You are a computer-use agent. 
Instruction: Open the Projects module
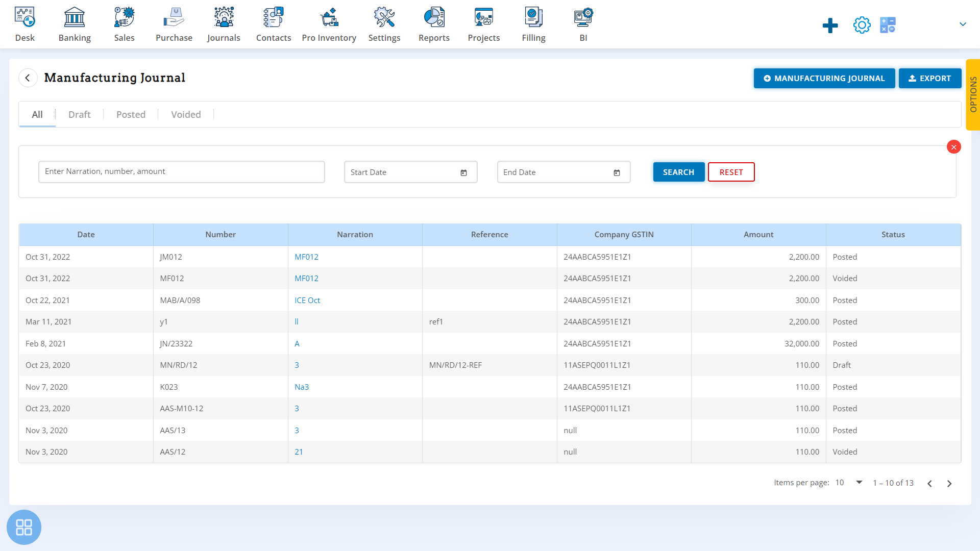(484, 24)
